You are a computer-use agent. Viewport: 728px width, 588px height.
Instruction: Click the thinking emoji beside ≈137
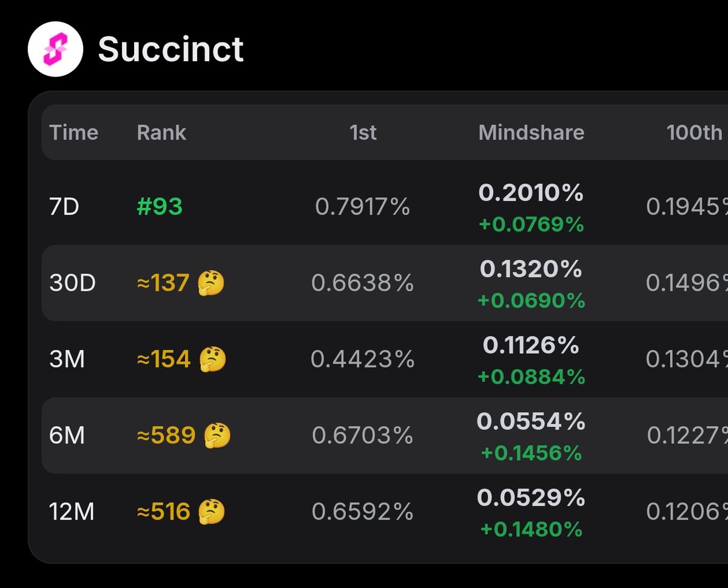tap(211, 283)
